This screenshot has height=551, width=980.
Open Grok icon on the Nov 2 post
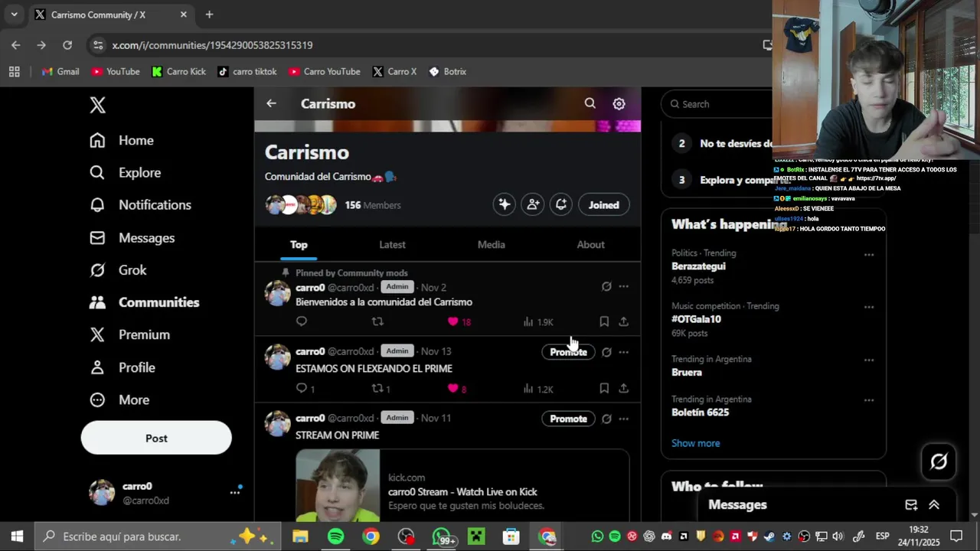pos(606,286)
